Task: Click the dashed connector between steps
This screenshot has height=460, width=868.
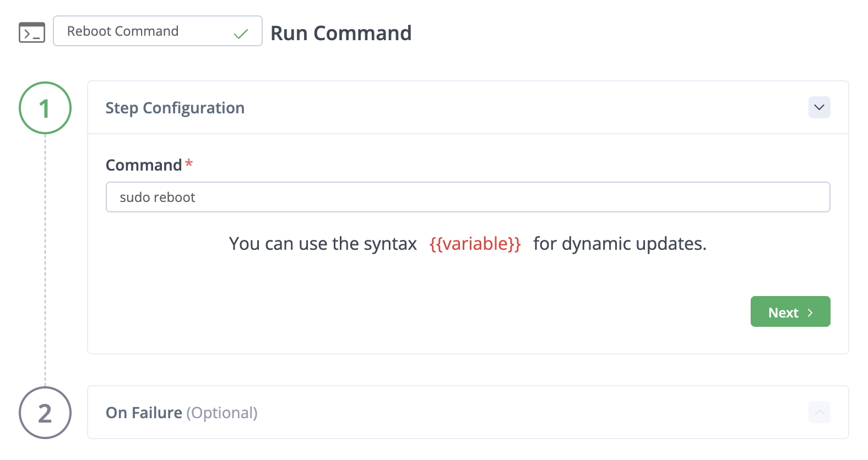Action: pos(45,259)
